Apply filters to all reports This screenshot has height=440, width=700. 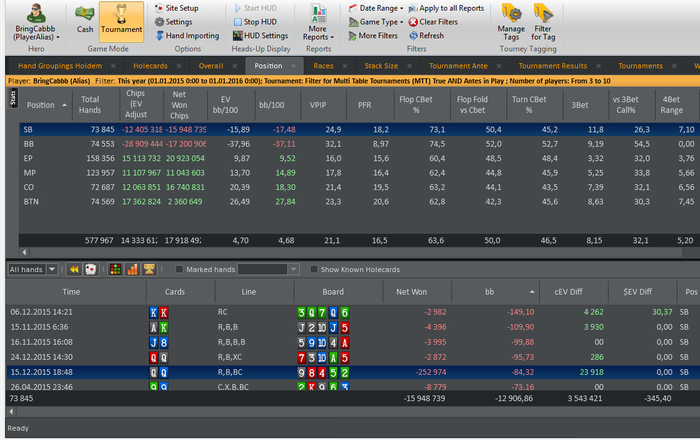click(x=446, y=8)
